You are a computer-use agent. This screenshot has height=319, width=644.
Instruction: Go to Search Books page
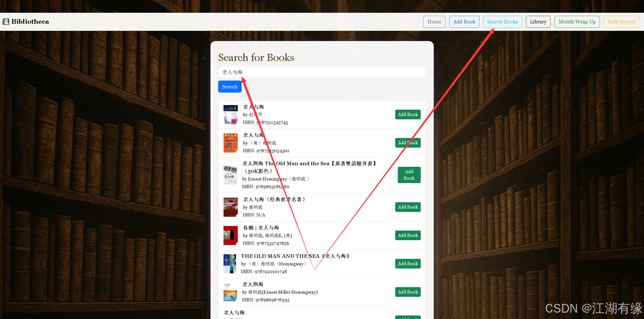(502, 22)
